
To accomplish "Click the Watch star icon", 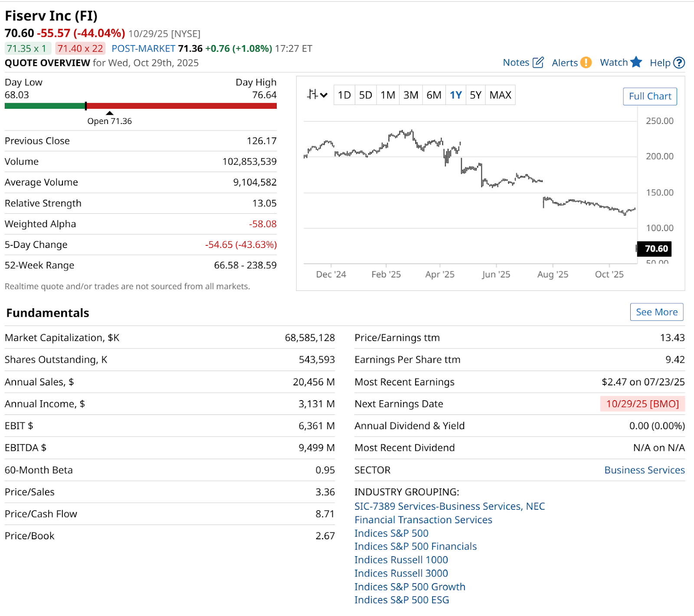I will [636, 62].
